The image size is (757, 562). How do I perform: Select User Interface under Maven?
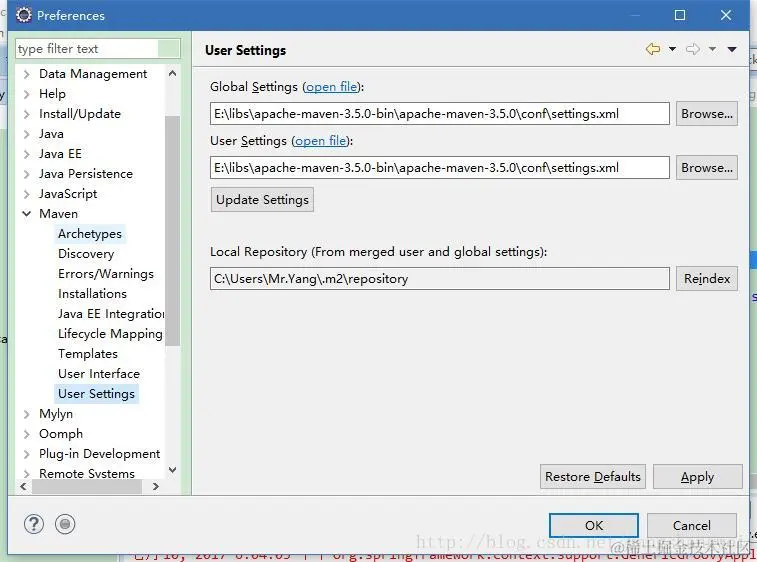pos(99,374)
